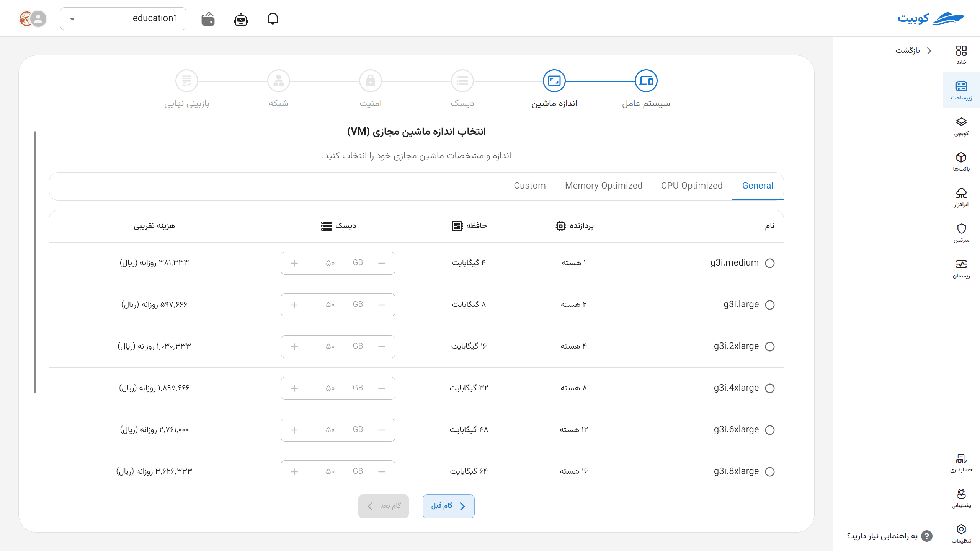980x551 pixels.
Task: Open باکت‌ها buckets sidebar item
Action: tap(961, 162)
